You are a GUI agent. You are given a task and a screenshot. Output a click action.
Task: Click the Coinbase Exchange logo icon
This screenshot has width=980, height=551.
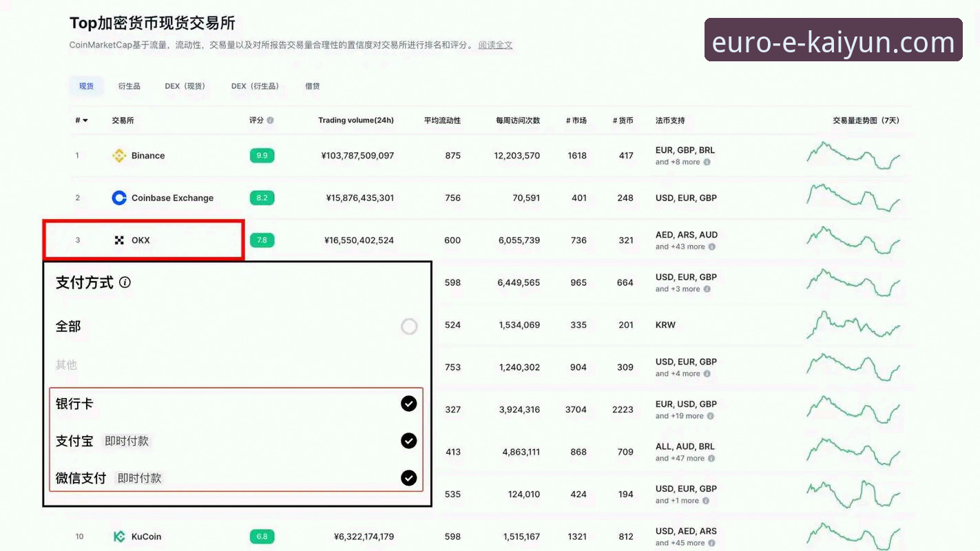[119, 198]
